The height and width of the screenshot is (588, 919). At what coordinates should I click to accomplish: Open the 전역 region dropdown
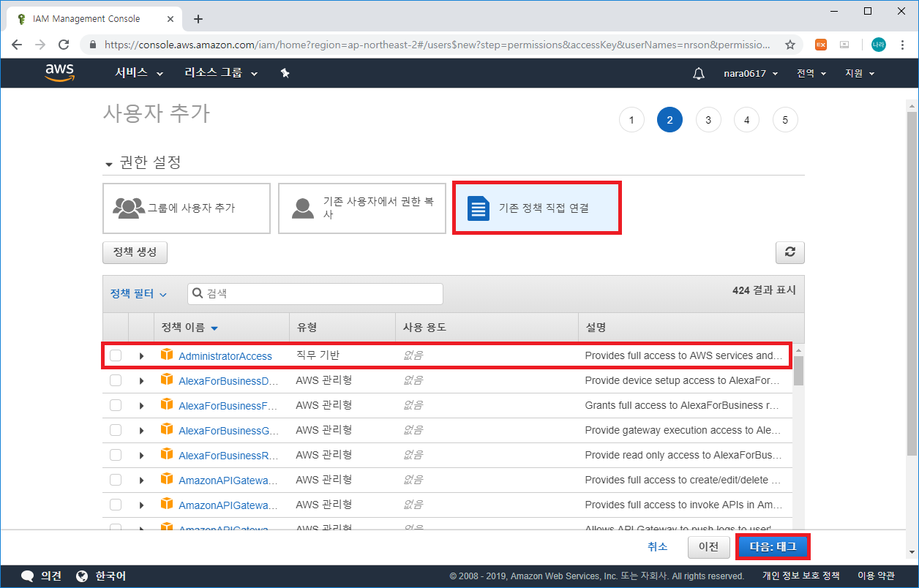pyautogui.click(x=811, y=73)
